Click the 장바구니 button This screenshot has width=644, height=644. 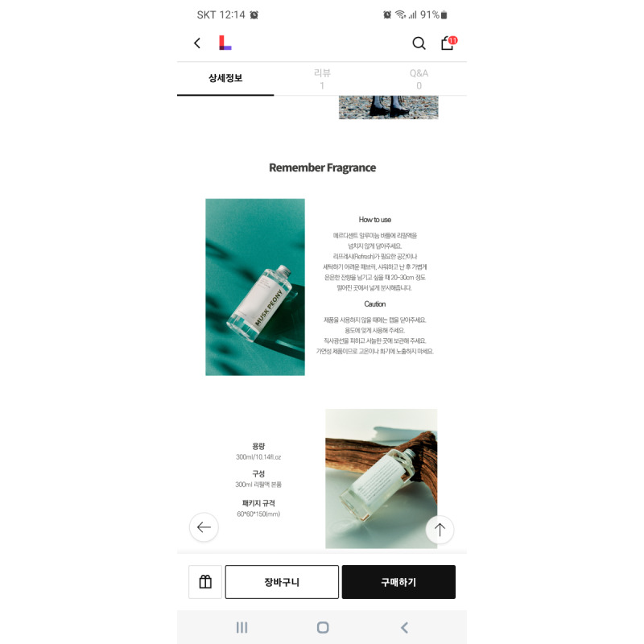(x=282, y=581)
